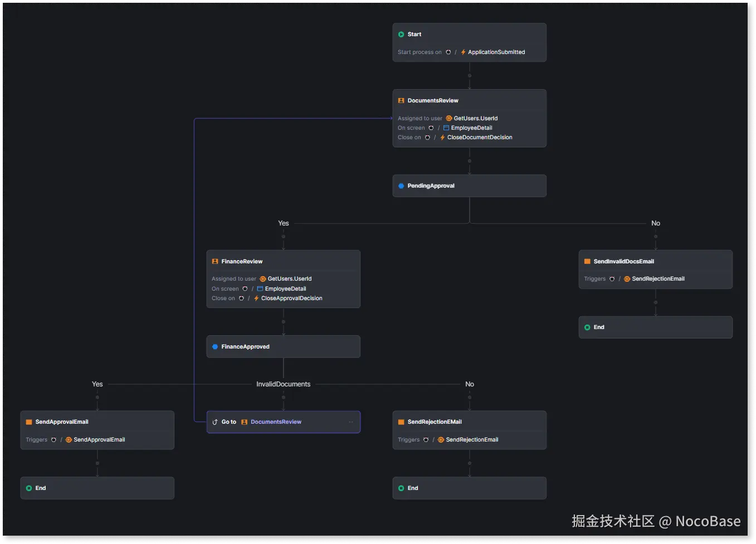Click the lightning icon beside CloseApprovalDecision

pyautogui.click(x=256, y=298)
